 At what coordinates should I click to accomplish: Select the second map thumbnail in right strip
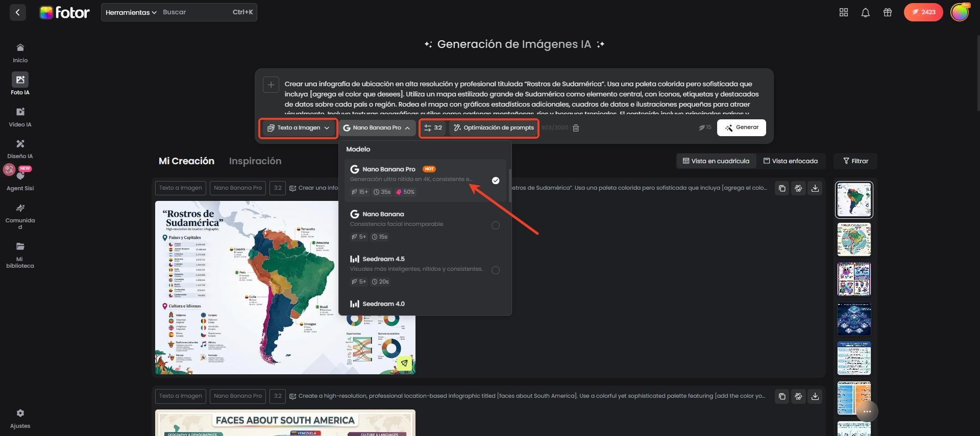[853, 240]
